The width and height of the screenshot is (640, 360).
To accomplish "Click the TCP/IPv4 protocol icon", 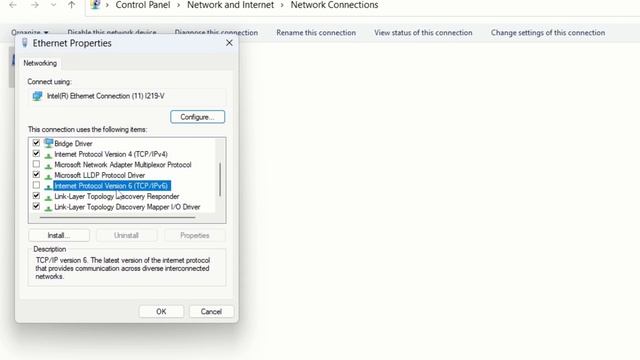I will [48, 155].
